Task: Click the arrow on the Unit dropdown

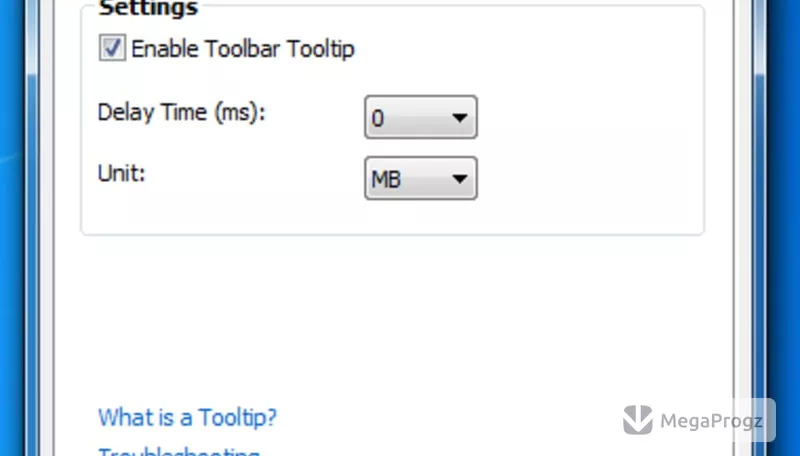Action: [x=460, y=179]
